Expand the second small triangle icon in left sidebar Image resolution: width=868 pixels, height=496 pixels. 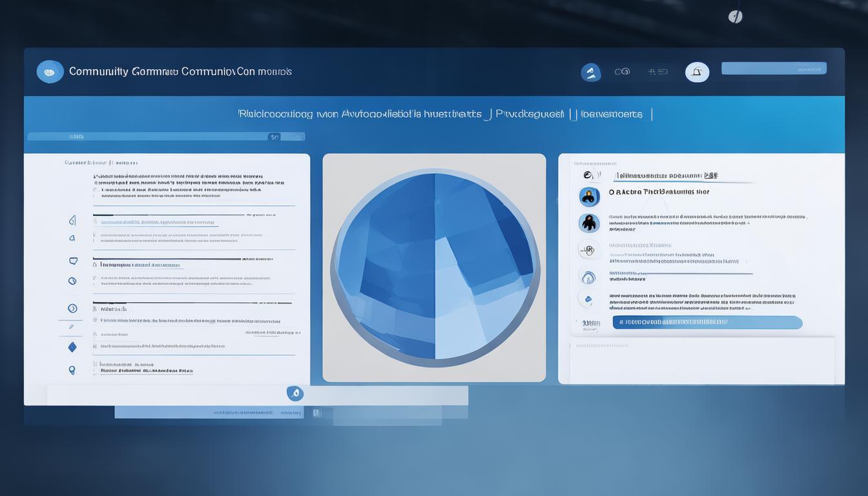72,238
